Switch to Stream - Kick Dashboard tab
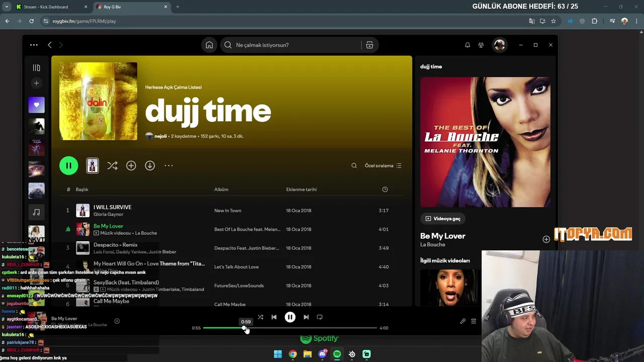 tap(52, 7)
